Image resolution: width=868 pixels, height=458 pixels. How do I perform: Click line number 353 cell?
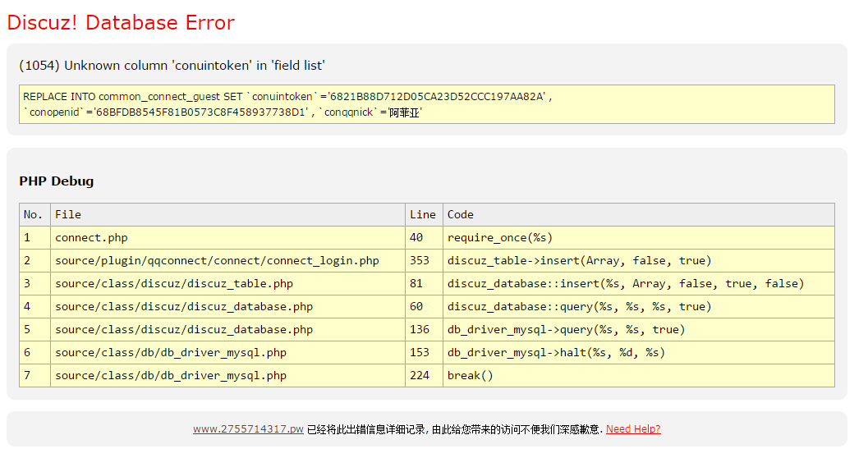click(x=424, y=260)
